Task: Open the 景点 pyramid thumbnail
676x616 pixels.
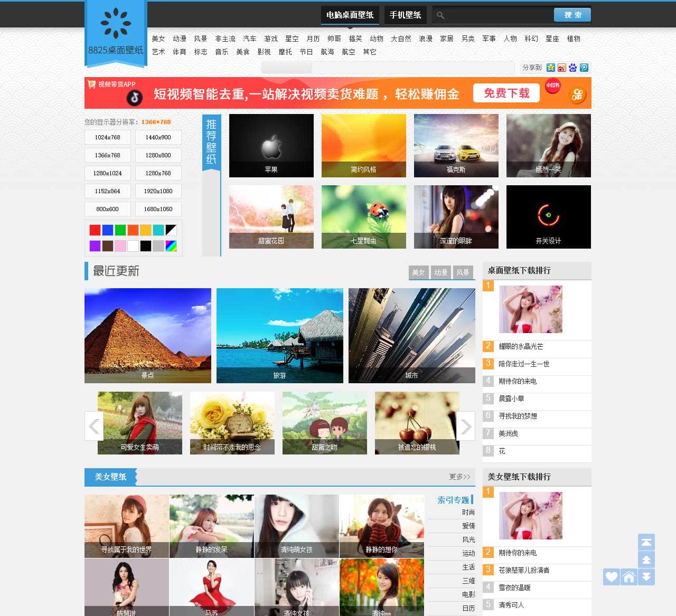Action: click(148, 336)
